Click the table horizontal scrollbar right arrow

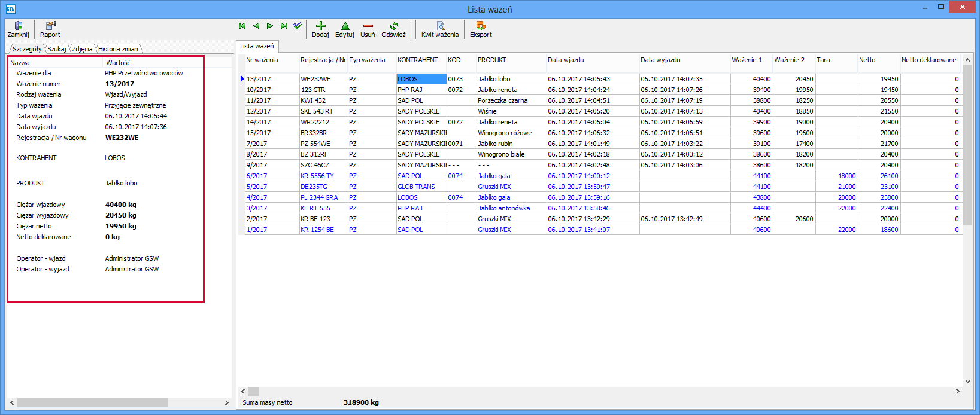click(x=957, y=391)
